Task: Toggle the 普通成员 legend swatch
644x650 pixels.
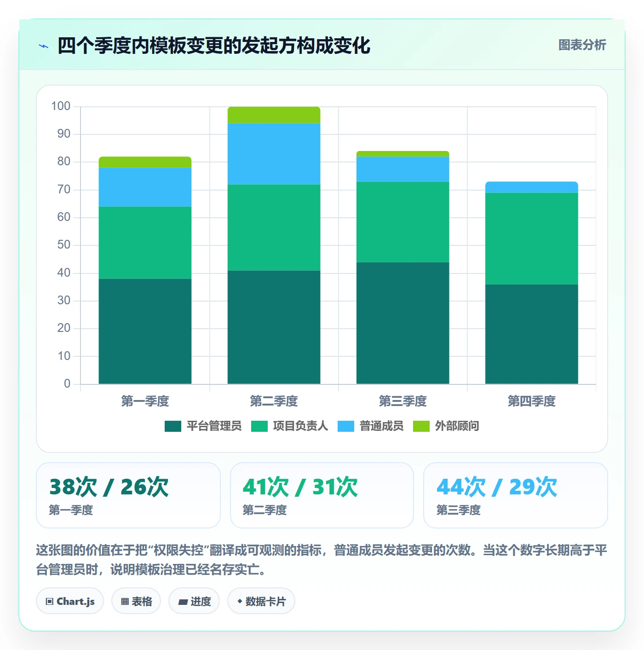Action: pyautogui.click(x=346, y=426)
